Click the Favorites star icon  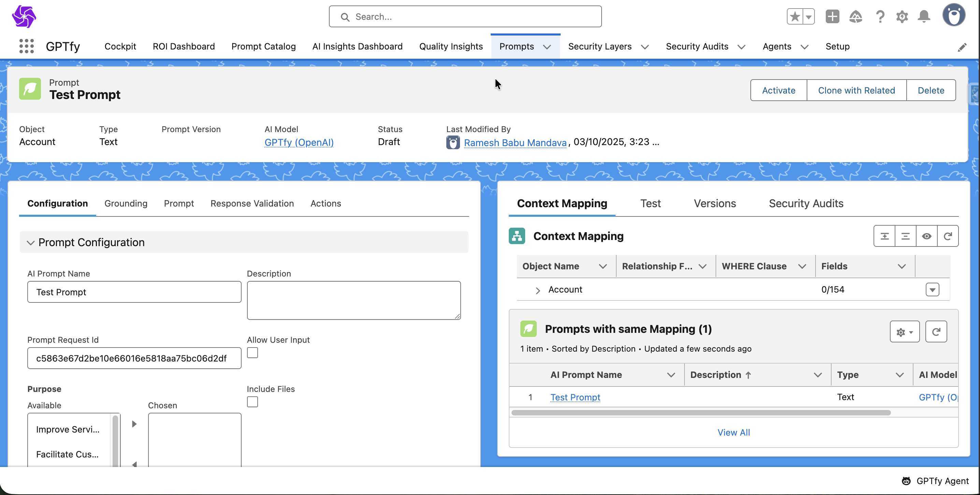point(794,16)
